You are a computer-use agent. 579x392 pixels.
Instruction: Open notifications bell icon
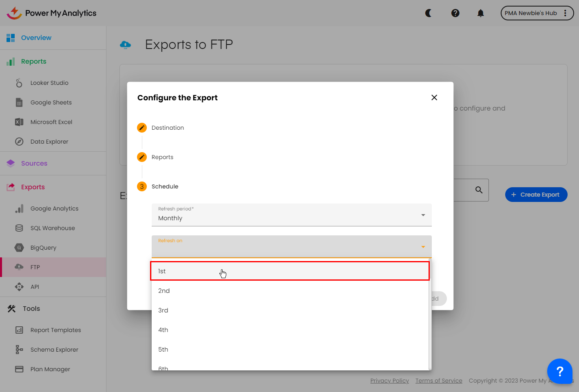tap(481, 13)
